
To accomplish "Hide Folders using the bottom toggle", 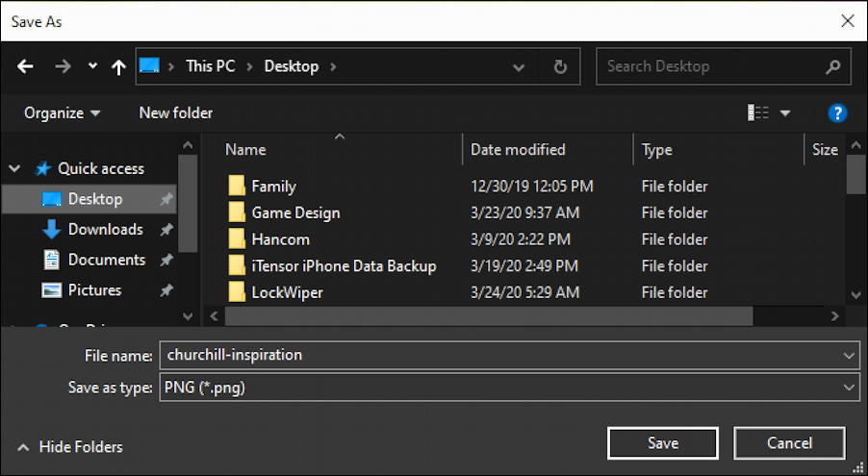I will [x=70, y=447].
